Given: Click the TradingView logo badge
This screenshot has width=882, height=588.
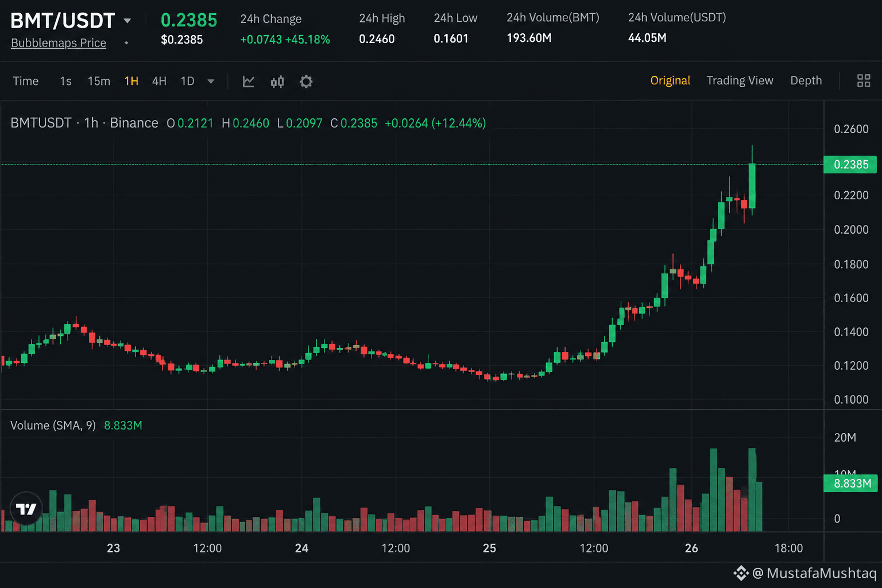Looking at the screenshot, I should tap(26, 509).
